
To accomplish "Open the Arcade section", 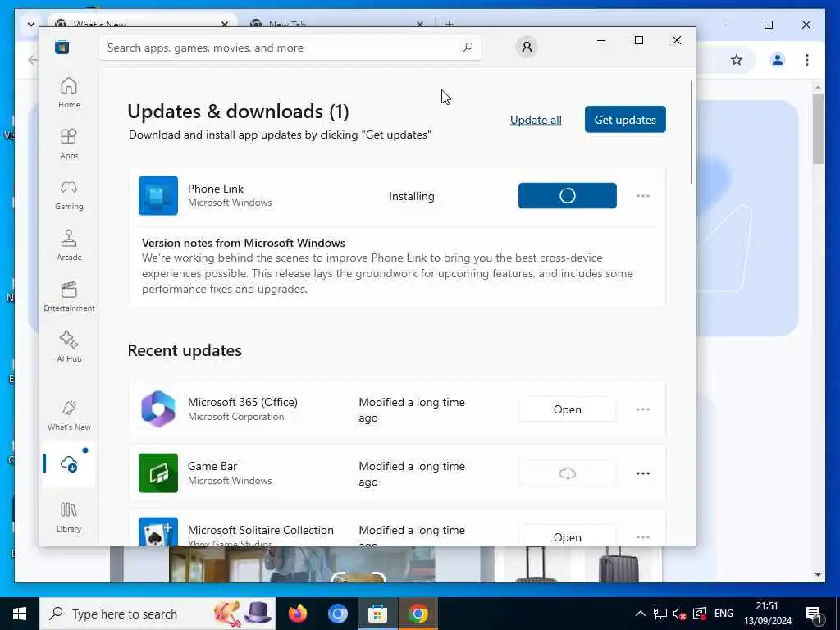I will 69,245.
